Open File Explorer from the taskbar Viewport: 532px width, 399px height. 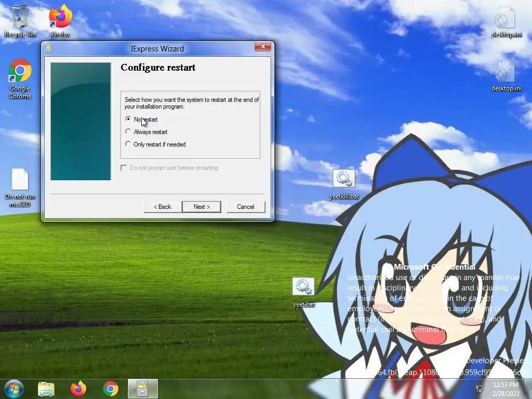pos(46,389)
